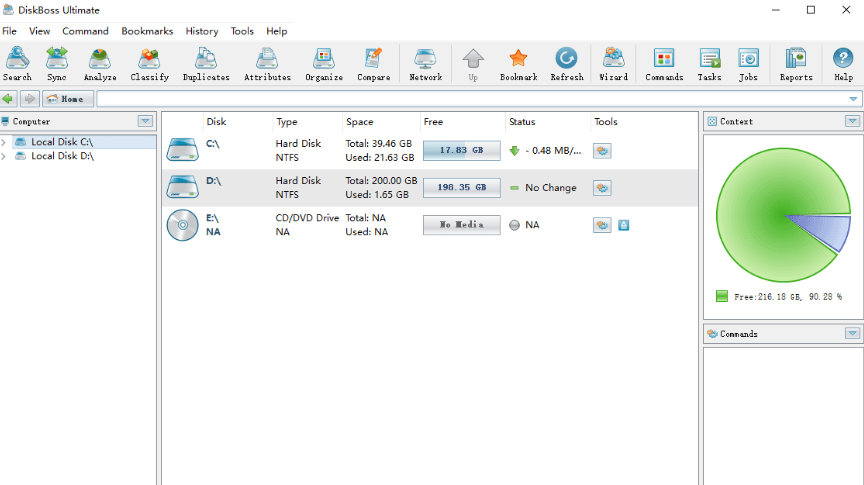Open the Wizard tool
Screen dimensions: 864x485
[613, 64]
